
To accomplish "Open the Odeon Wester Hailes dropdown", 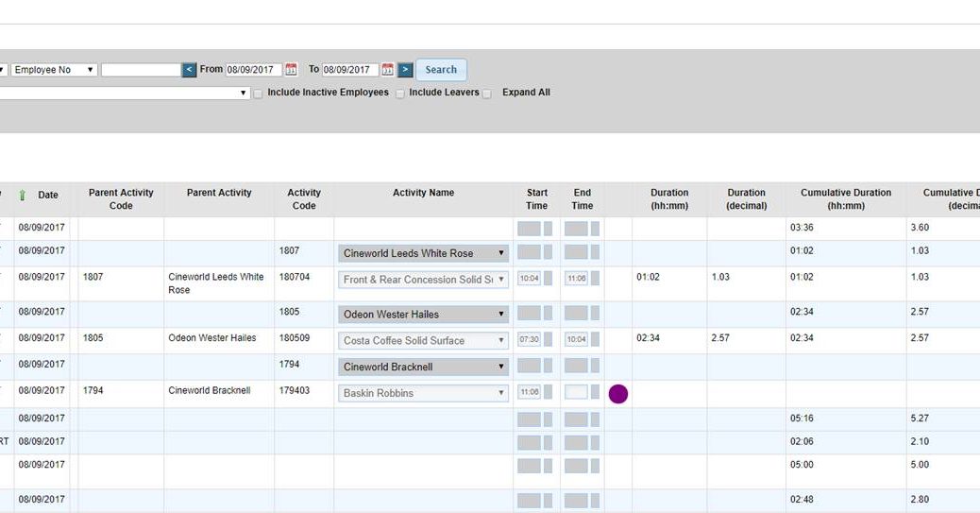I will coord(423,314).
